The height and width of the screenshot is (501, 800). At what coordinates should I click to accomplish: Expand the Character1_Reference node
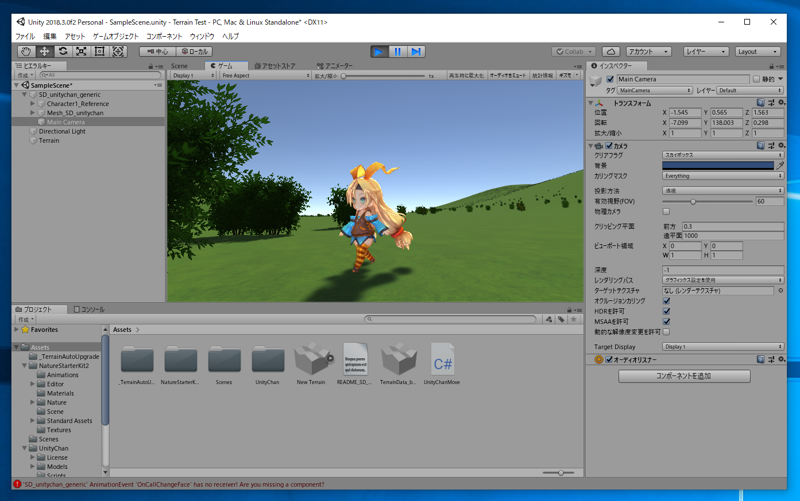(x=33, y=104)
